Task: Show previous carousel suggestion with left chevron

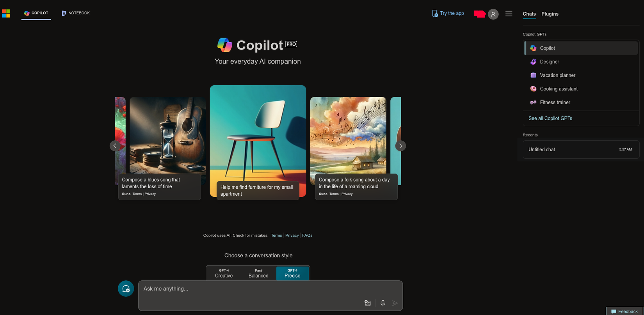Action: tap(115, 146)
